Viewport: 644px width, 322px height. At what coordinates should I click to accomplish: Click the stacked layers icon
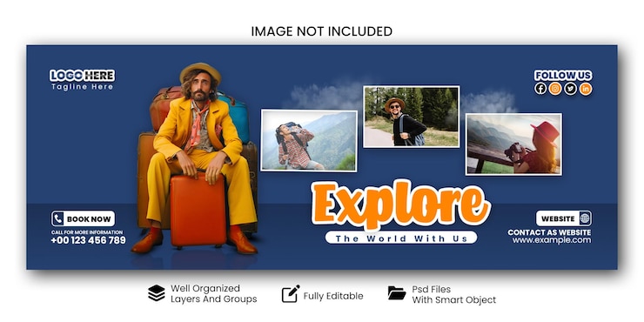coord(157,293)
